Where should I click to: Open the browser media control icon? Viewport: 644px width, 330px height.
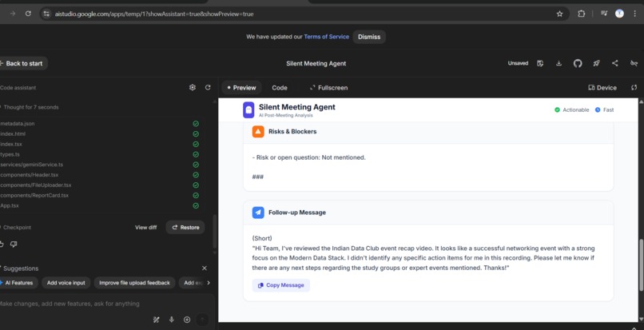pos(604,14)
